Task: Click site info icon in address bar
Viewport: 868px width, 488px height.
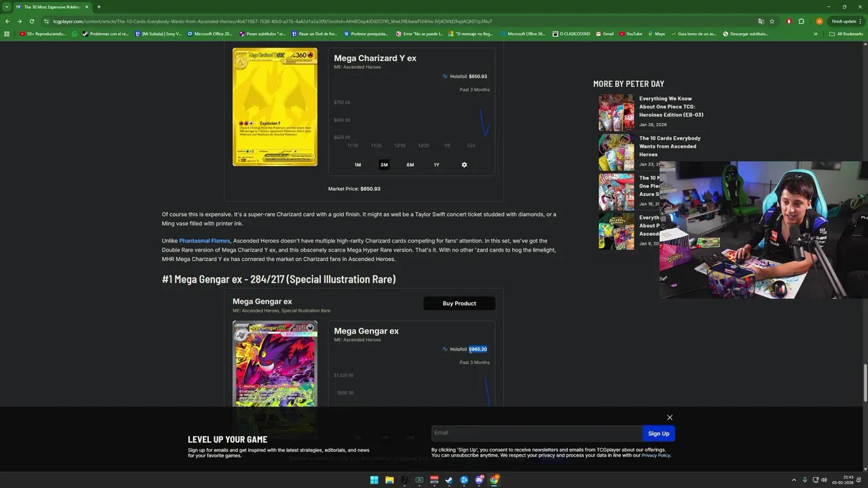Action: click(x=46, y=21)
